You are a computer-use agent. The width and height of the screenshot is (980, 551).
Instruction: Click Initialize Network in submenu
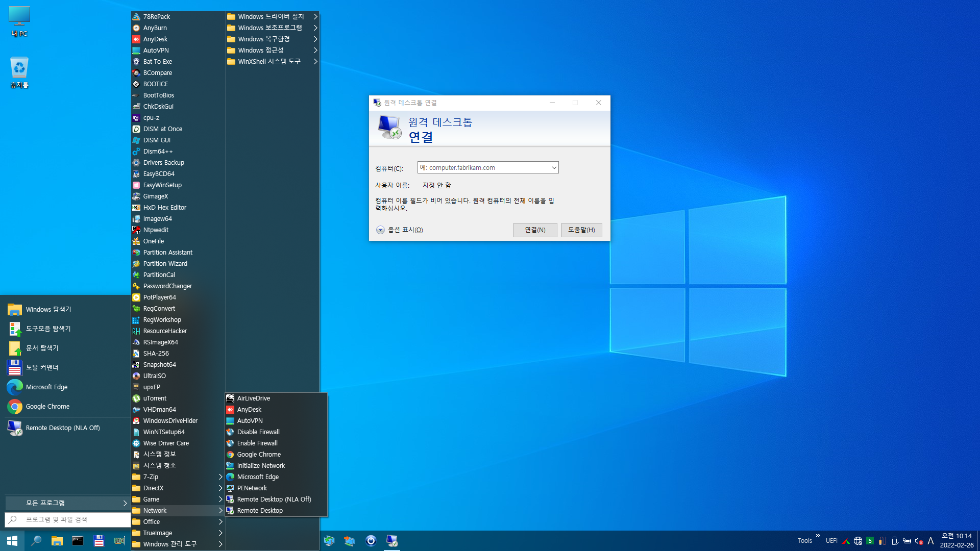point(276,466)
